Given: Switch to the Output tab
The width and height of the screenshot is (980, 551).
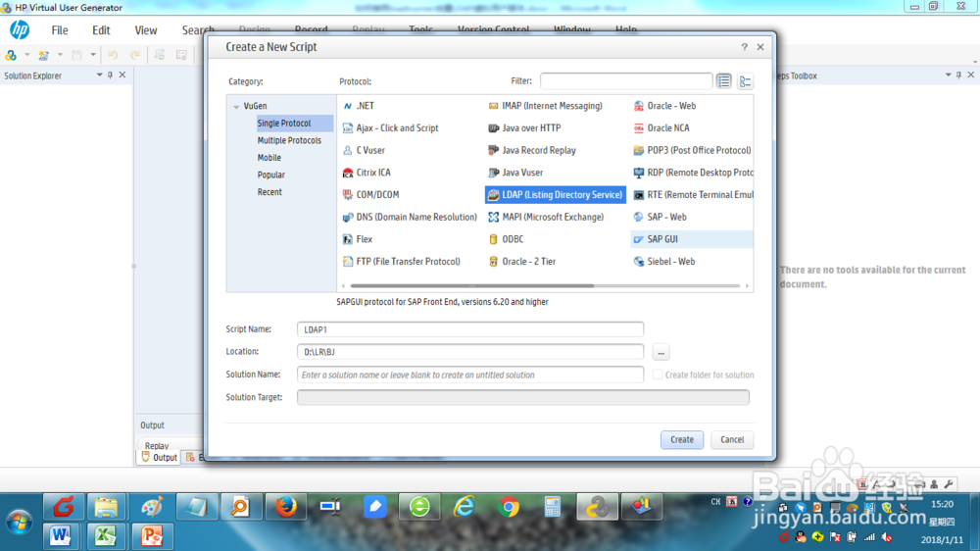Looking at the screenshot, I should pos(160,458).
